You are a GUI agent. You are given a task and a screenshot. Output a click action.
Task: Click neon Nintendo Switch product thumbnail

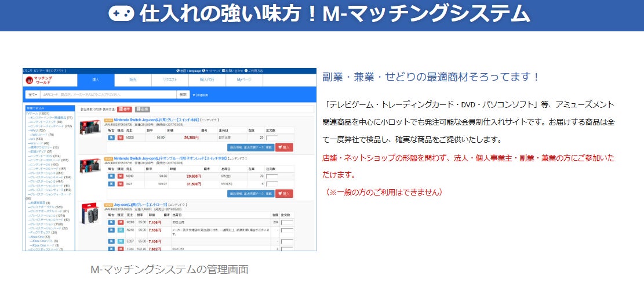90,166
